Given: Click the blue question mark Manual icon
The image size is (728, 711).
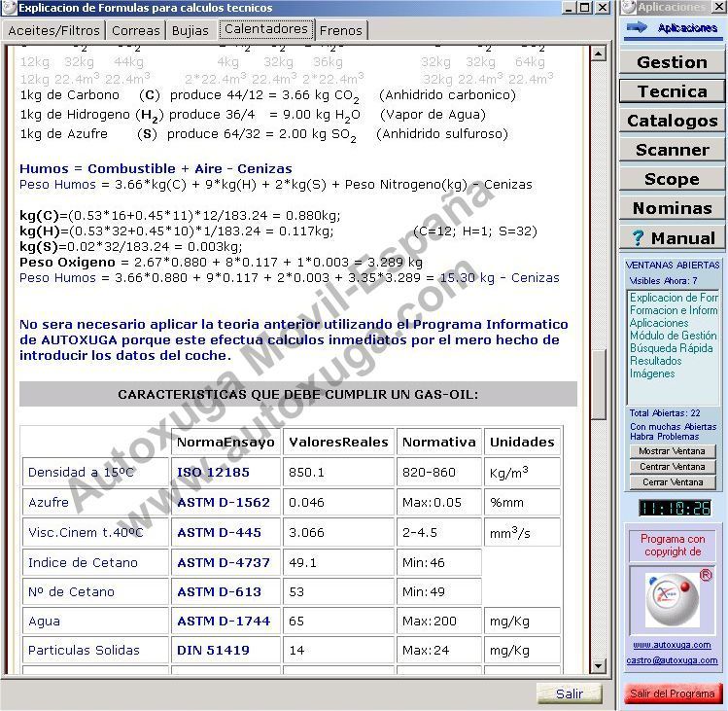Looking at the screenshot, I should pyautogui.click(x=638, y=238).
